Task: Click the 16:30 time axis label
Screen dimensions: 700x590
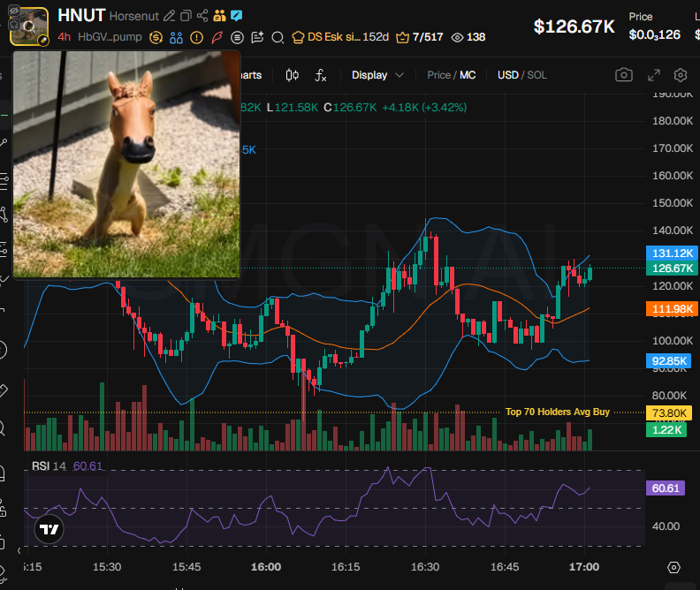Action: pos(425,567)
